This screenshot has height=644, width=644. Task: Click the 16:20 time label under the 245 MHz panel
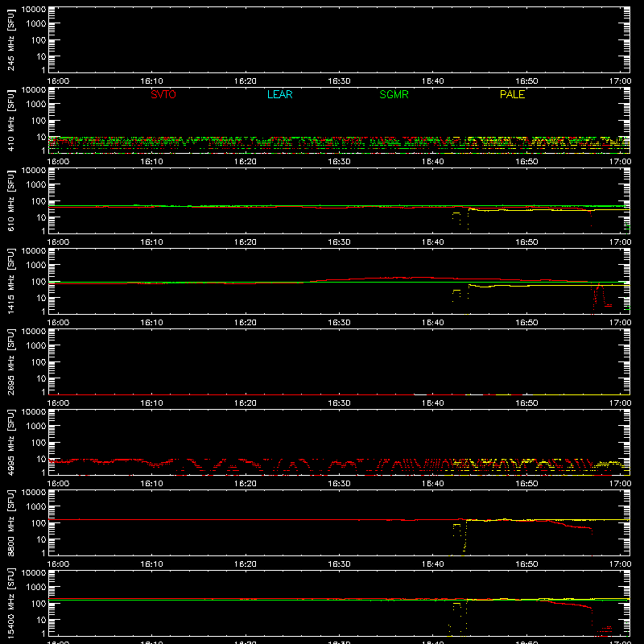pyautogui.click(x=246, y=81)
